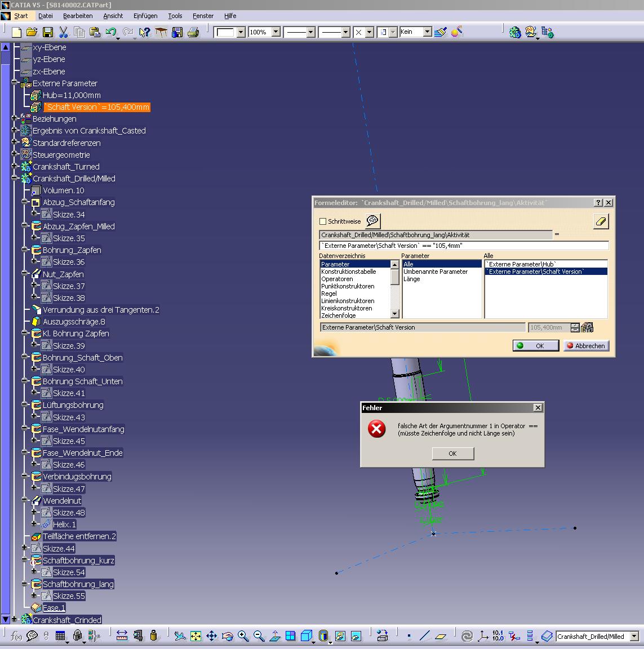Click Fit All In icon

[x=196, y=635]
